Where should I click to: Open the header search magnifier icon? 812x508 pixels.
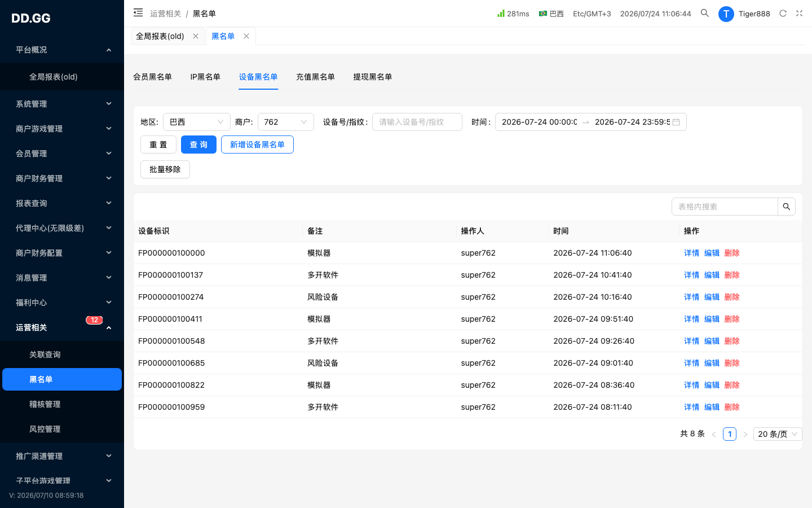(x=705, y=13)
